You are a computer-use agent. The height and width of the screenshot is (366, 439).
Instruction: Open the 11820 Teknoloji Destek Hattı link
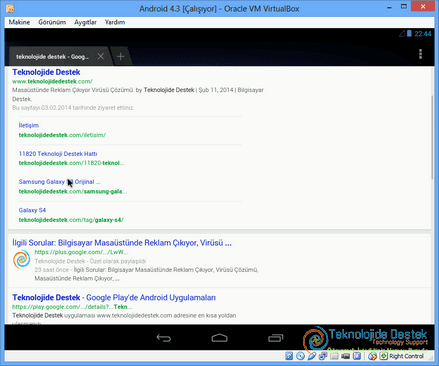(x=58, y=154)
